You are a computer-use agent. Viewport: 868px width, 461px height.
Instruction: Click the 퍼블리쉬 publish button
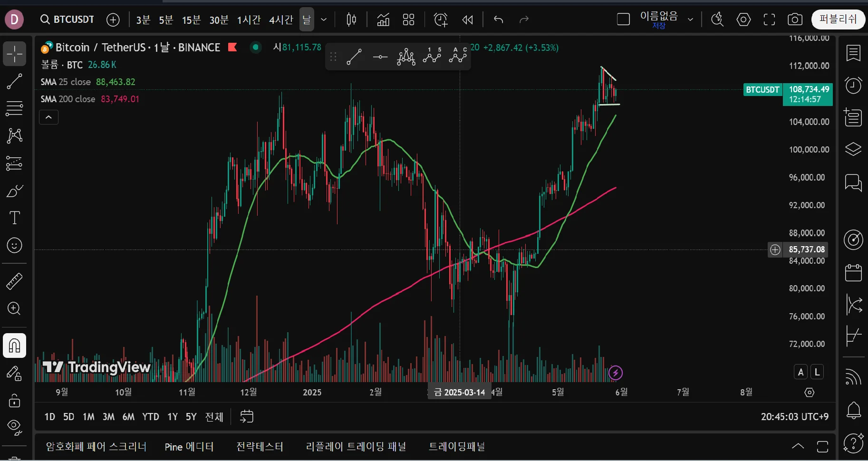coord(838,19)
